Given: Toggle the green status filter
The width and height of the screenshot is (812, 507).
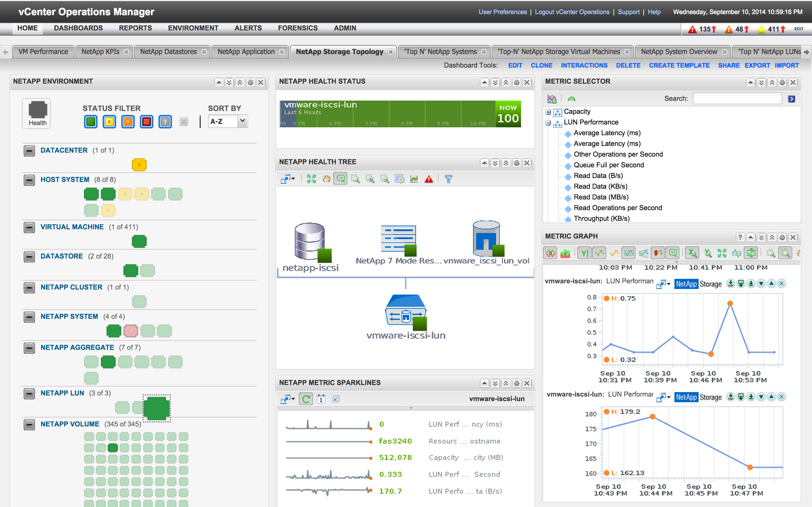Looking at the screenshot, I should [x=91, y=122].
